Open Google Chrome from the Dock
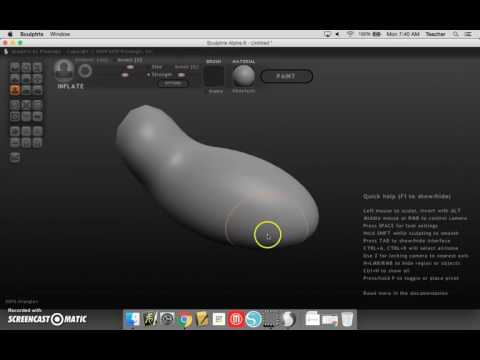 (x=184, y=319)
